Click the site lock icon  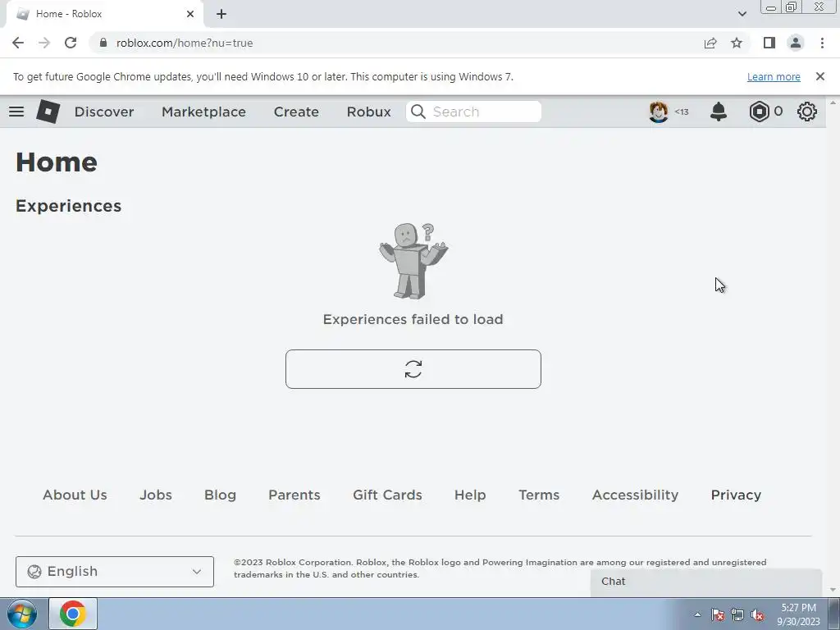click(x=103, y=43)
